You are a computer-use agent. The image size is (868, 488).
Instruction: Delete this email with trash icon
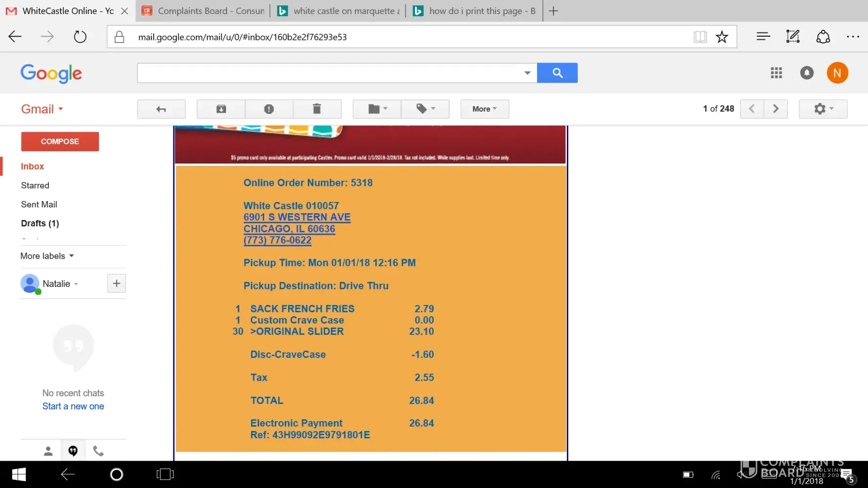317,109
